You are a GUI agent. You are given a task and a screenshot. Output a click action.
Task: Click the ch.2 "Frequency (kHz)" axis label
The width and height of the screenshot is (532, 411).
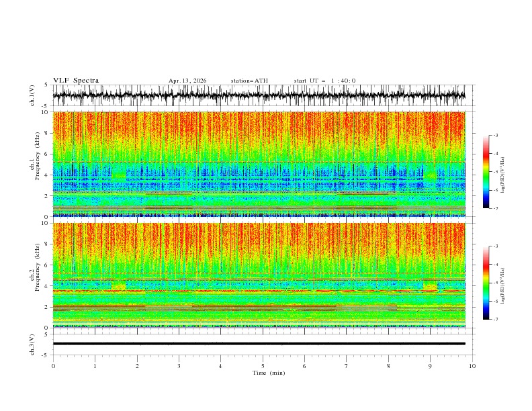38,267
